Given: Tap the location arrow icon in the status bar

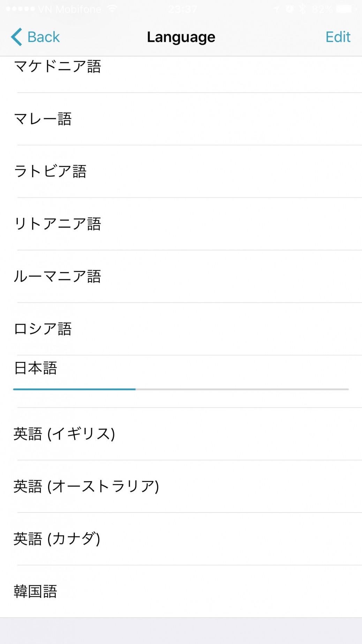Looking at the screenshot, I should [x=276, y=9].
